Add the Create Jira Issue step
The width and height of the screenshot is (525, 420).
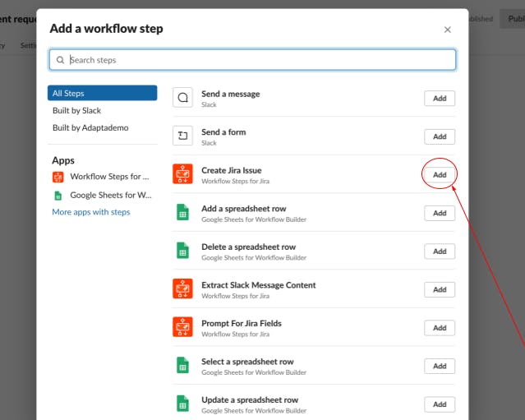pos(440,174)
